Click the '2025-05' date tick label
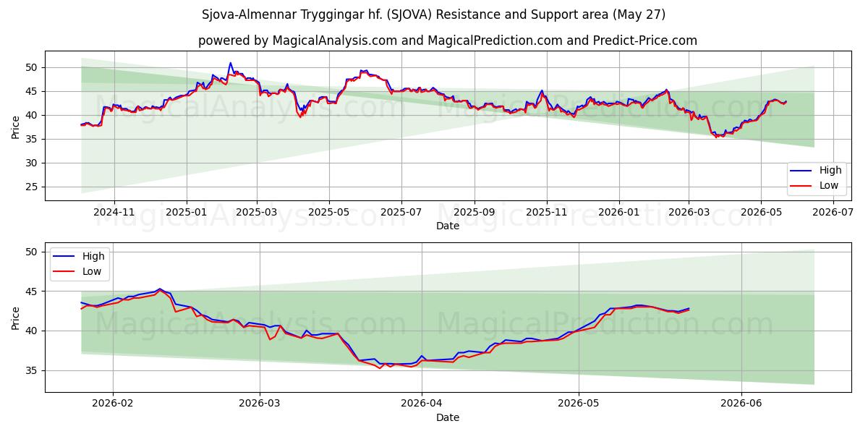Image resolution: width=868 pixels, height=434 pixels. 329,213
